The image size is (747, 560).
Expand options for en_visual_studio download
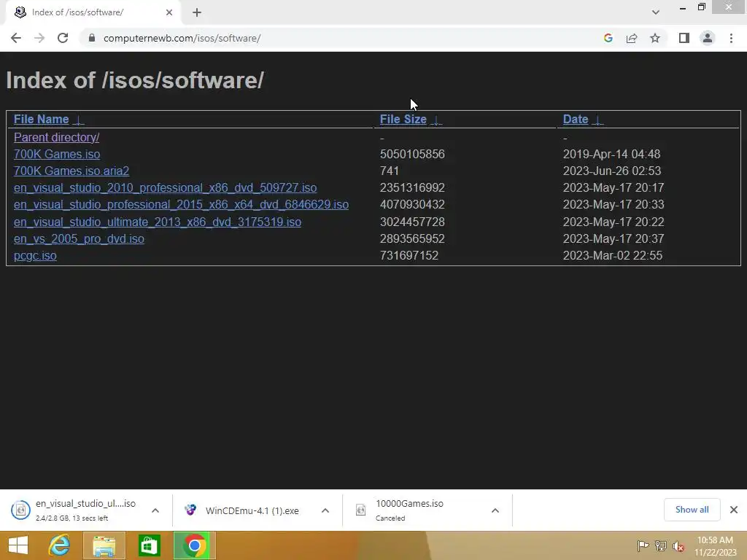coord(155,510)
